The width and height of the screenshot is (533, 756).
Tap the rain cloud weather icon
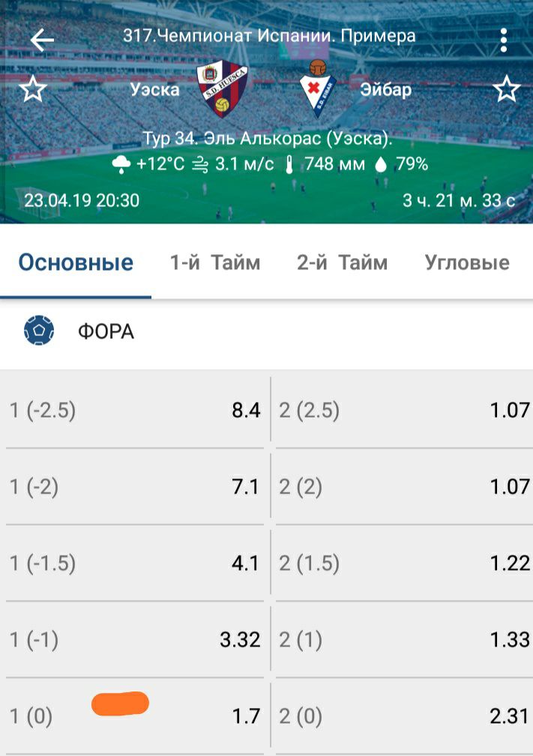[x=121, y=165]
